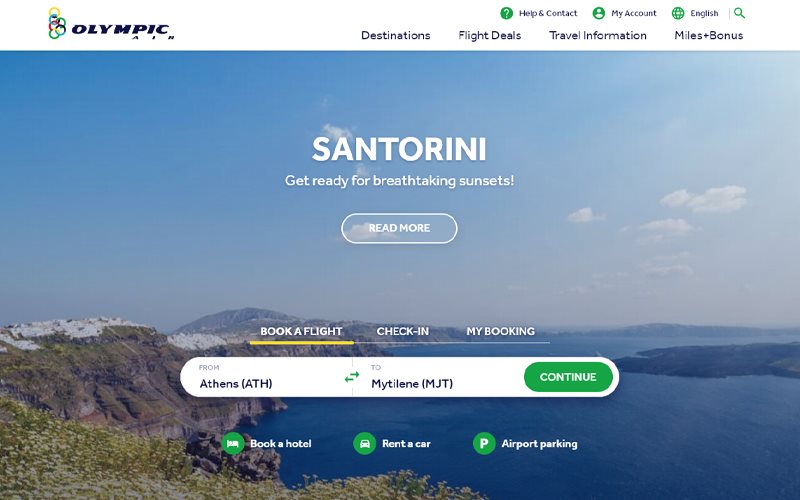800x500 pixels.
Task: Open the Miles+Bonus menu
Action: [x=708, y=35]
